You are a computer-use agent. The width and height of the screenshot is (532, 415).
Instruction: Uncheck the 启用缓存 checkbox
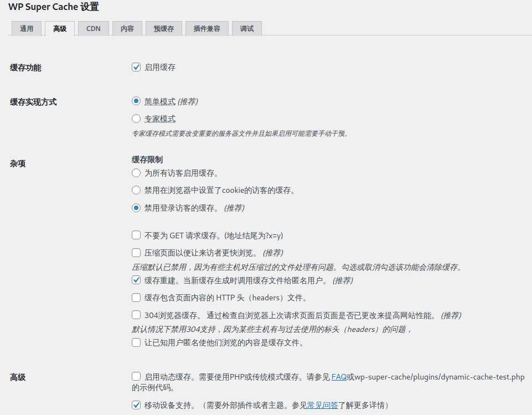point(136,68)
